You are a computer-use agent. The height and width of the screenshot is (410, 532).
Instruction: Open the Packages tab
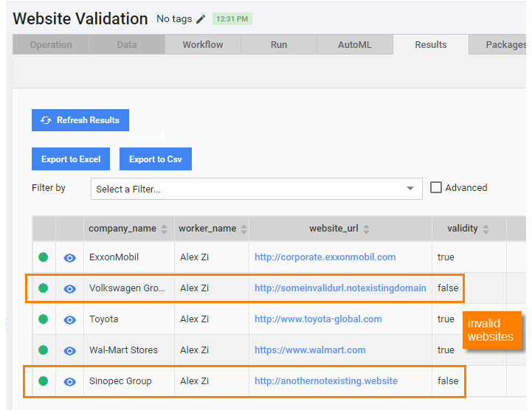498,44
